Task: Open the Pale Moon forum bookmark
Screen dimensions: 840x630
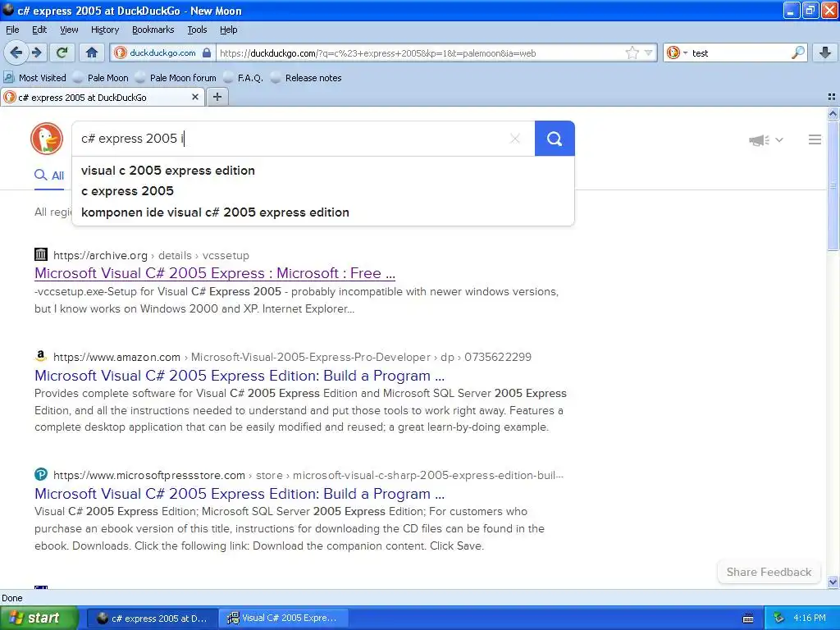Action: [x=176, y=78]
